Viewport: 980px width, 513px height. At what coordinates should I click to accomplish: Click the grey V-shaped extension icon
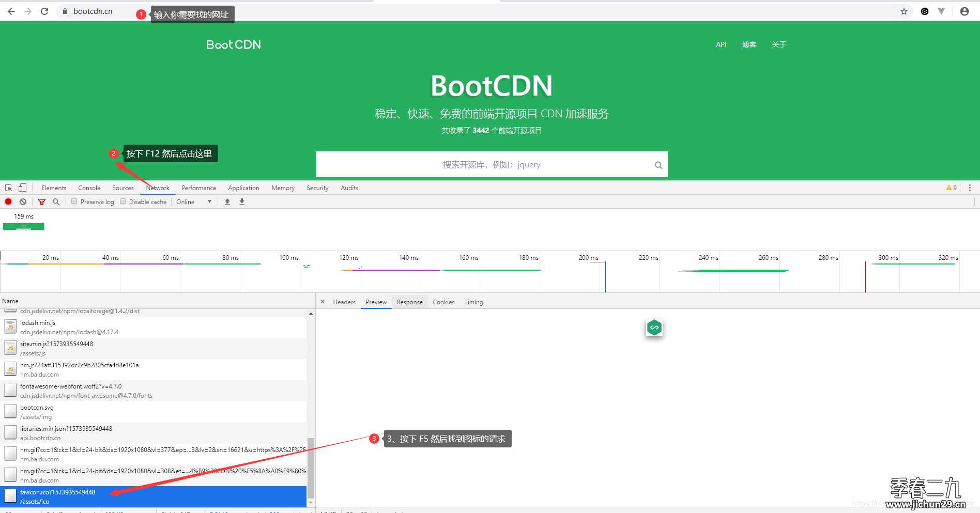click(941, 11)
